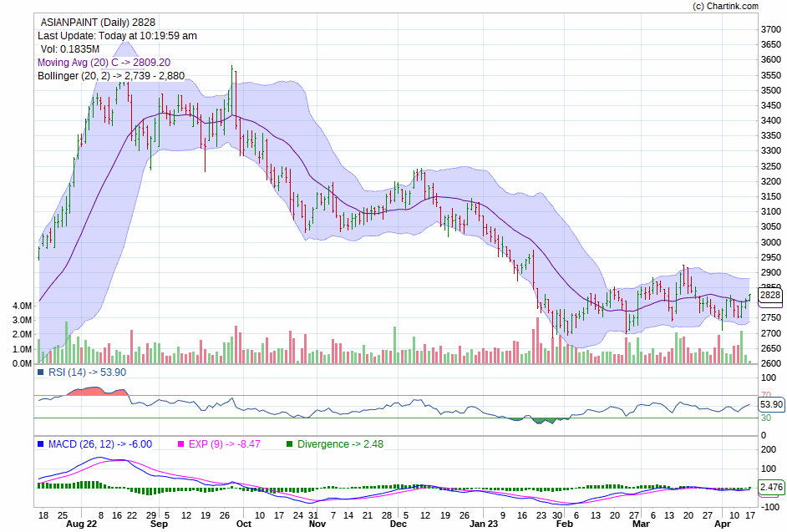Click the date label 25 on time axis
This screenshot has width=787, height=532.
(62, 515)
